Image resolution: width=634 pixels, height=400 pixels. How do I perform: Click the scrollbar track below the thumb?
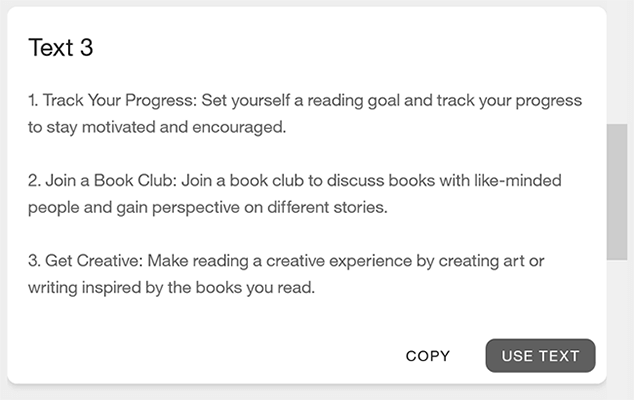[x=617, y=320]
